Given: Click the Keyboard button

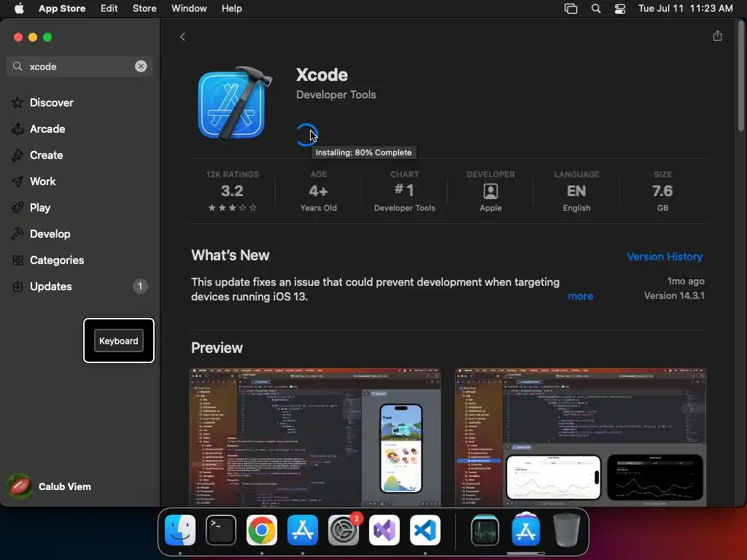Looking at the screenshot, I should [x=119, y=341].
